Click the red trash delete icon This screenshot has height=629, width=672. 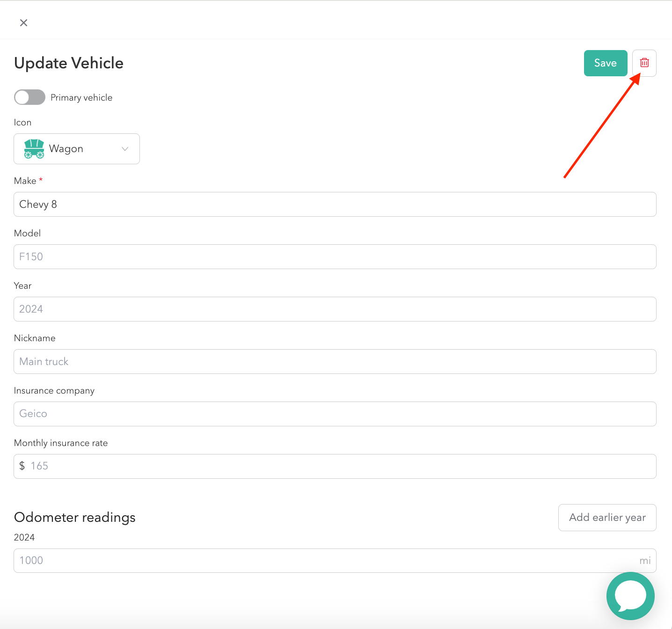(x=644, y=63)
